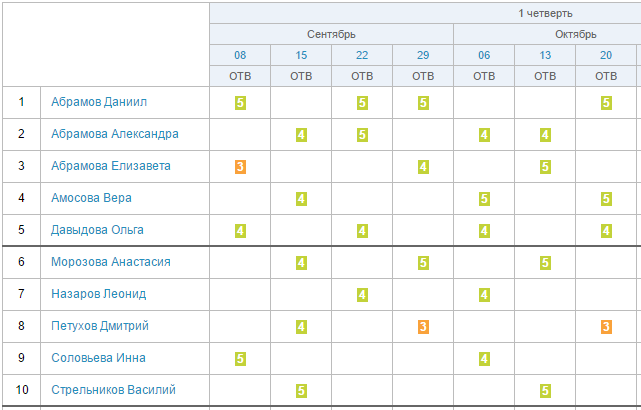Open the lesson dated 15 September
Viewport: 641px width, 410px height.
(x=301, y=55)
